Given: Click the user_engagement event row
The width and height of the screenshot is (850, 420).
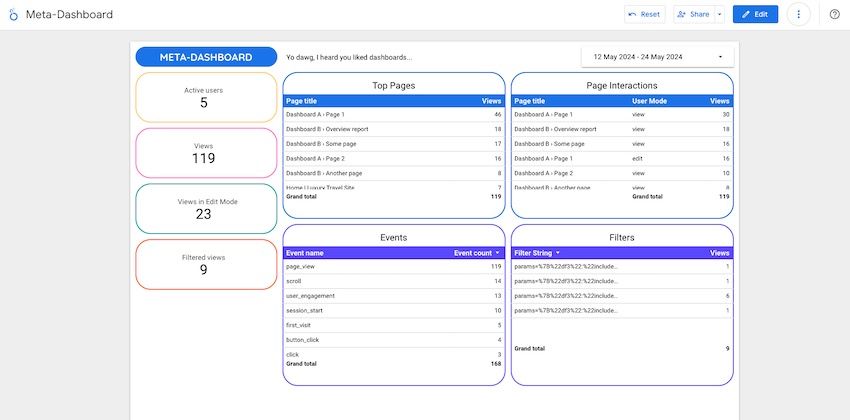Looking at the screenshot, I should (394, 296).
